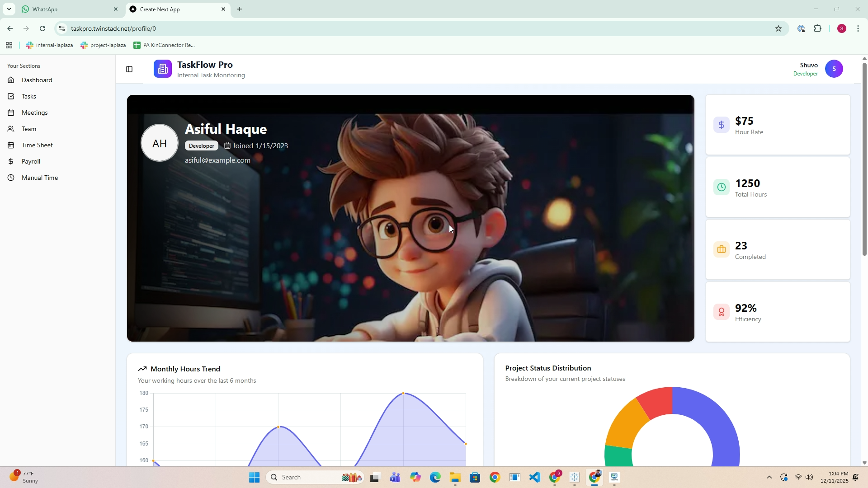The image size is (868, 488).
Task: Open the Shuvo user avatar menu
Action: click(834, 69)
